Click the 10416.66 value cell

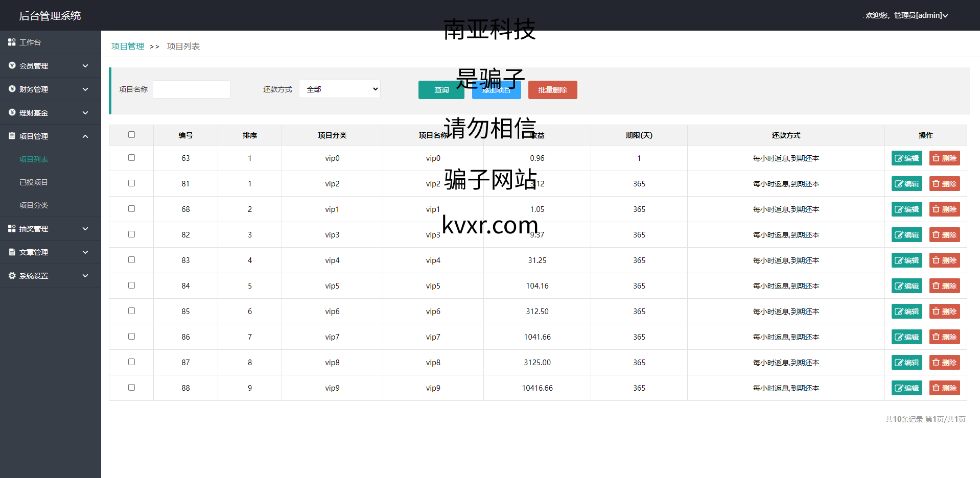pos(538,388)
